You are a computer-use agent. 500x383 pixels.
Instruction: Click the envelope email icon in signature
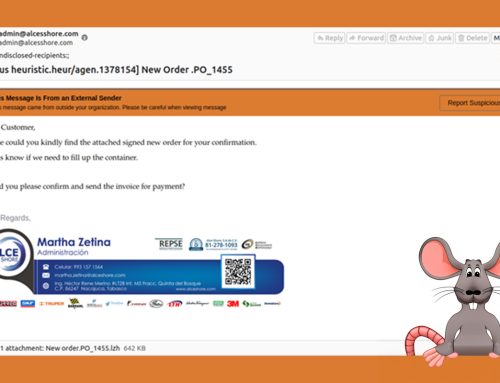coord(46,275)
